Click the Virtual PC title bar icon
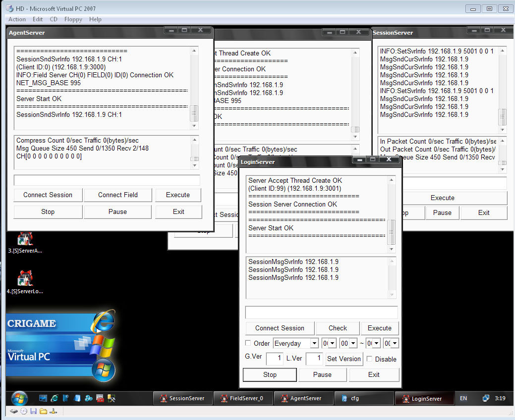The image size is (515, 420). [x=10, y=8]
